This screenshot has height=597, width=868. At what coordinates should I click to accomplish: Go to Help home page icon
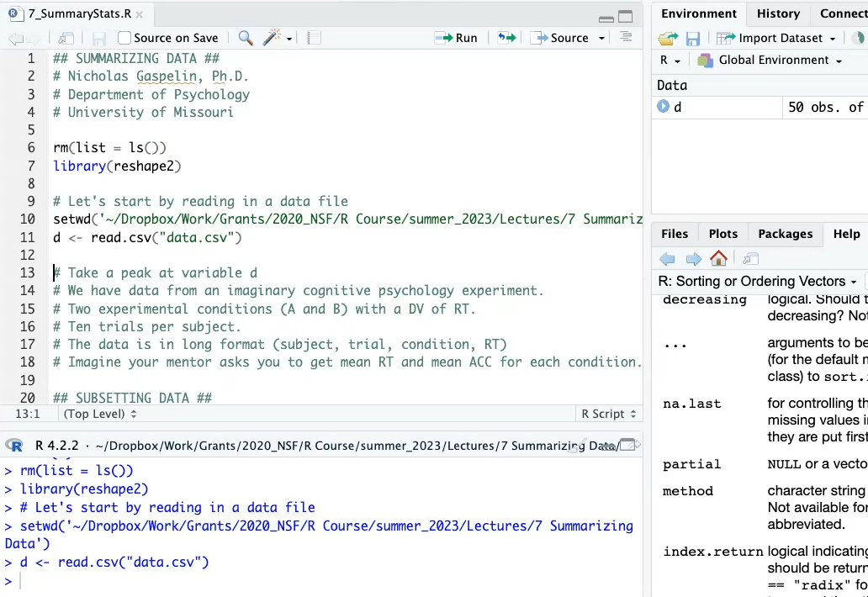pyautogui.click(x=718, y=258)
